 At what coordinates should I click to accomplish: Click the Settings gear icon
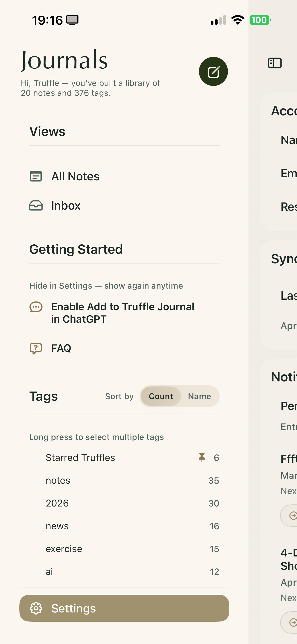(36, 608)
